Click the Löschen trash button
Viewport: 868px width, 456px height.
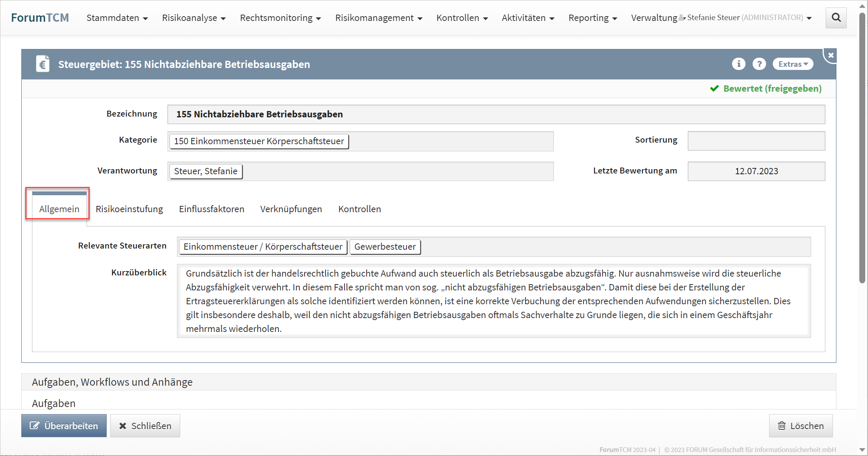(x=800, y=426)
